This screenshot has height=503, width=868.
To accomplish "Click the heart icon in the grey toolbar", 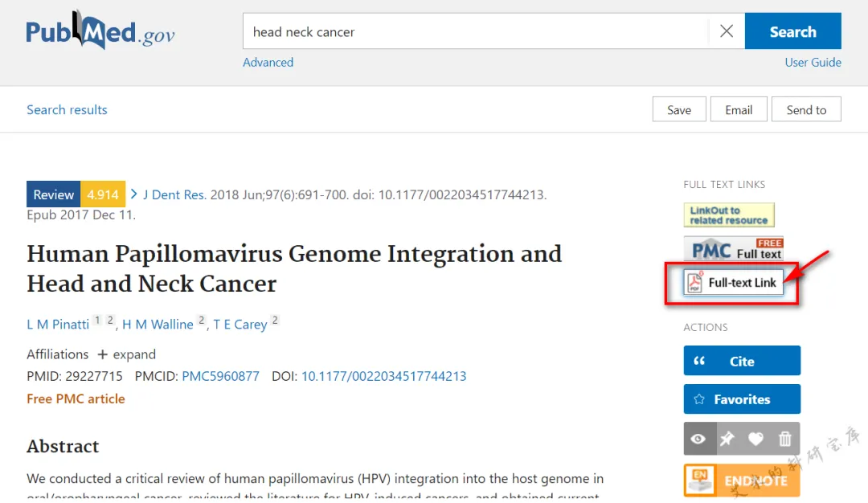I will coord(755,439).
